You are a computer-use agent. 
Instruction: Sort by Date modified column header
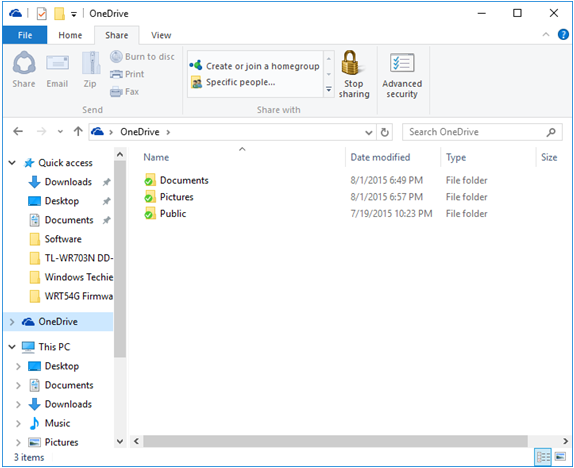coord(380,157)
